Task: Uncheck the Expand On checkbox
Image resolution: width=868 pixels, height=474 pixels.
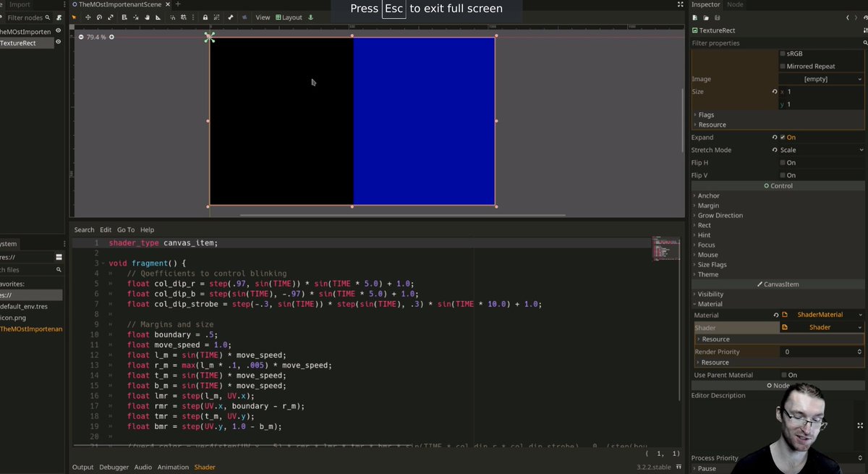Action: (x=783, y=137)
